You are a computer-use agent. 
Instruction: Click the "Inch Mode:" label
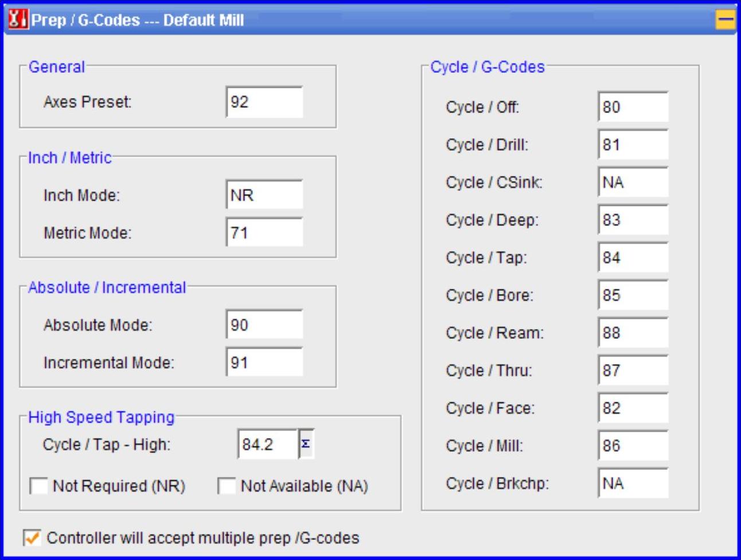(x=81, y=195)
